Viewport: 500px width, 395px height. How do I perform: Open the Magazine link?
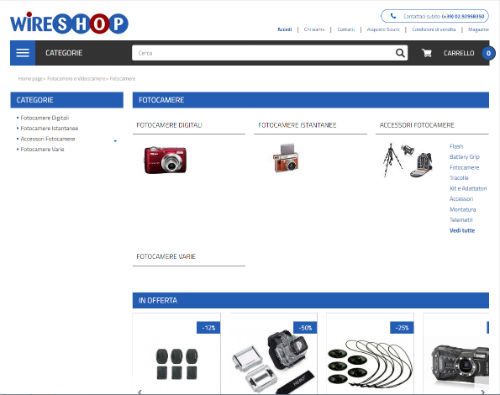tap(478, 29)
